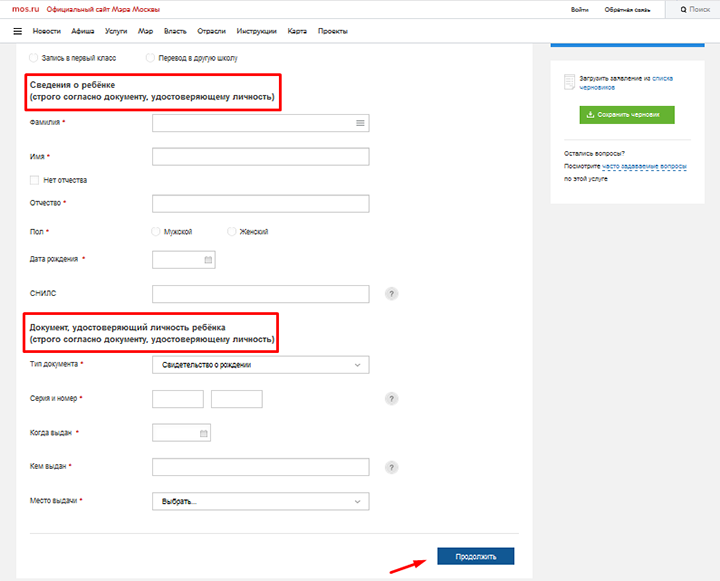This screenshot has height=581, width=720.
Task: Check the Нет отчества checkbox
Action: [x=35, y=180]
